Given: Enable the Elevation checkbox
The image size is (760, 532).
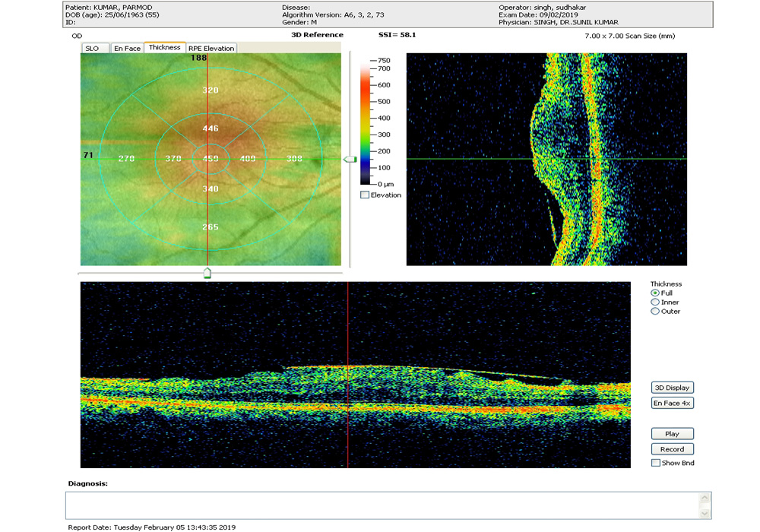Looking at the screenshot, I should tap(365, 195).
